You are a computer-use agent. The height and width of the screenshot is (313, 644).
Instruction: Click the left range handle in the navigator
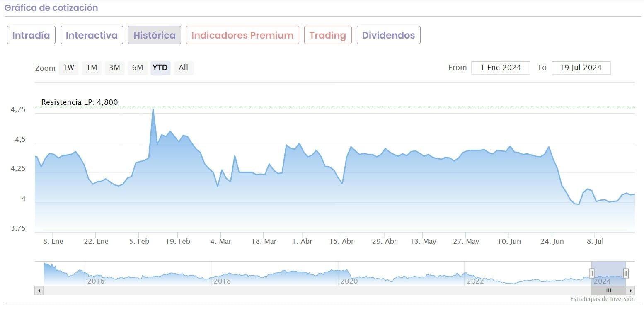(x=592, y=273)
